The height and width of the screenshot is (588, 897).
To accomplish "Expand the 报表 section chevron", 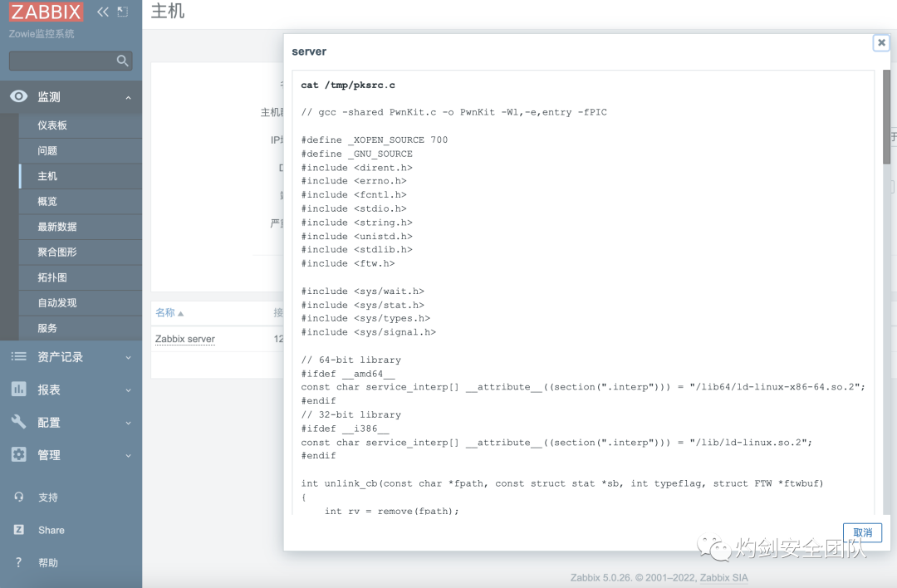I will [x=128, y=390].
